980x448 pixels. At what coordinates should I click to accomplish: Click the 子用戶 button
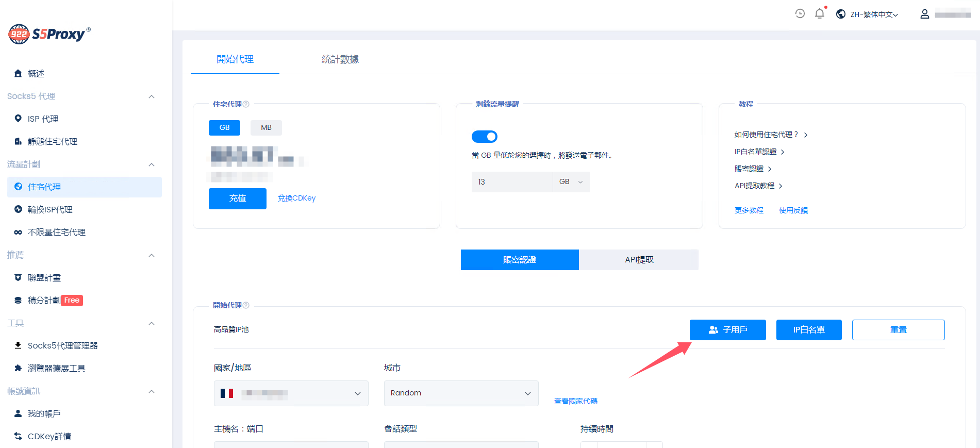coord(728,330)
